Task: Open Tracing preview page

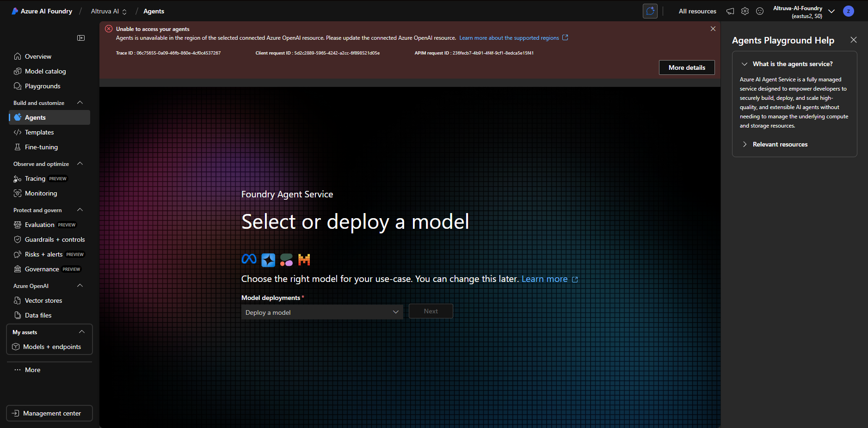Action: click(x=49, y=178)
